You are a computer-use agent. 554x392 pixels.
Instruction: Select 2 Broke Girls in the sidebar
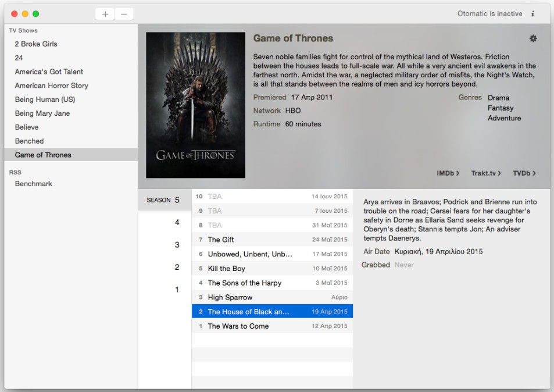(x=71, y=44)
